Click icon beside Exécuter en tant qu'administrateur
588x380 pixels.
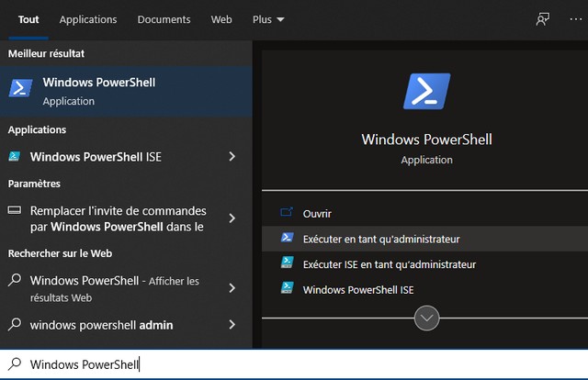click(x=288, y=238)
